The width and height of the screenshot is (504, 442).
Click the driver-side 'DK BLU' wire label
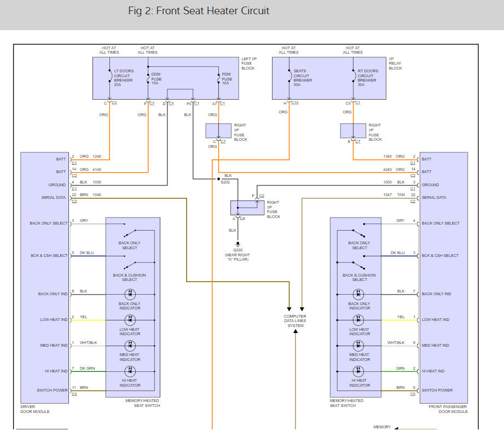coord(87,253)
